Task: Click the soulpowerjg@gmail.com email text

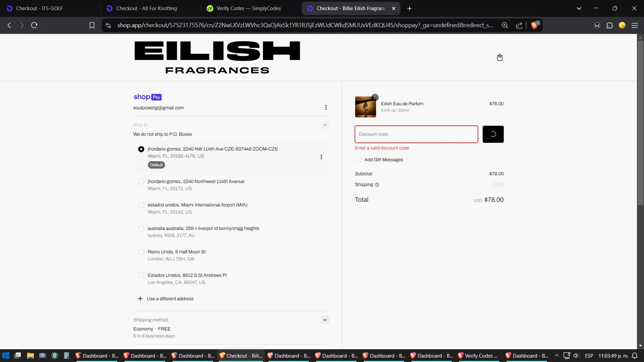Action: (158, 108)
